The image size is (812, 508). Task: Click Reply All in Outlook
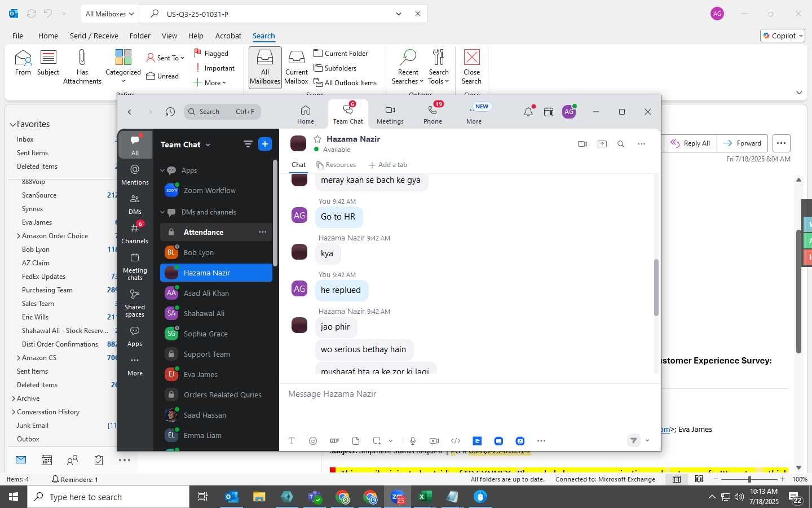point(691,143)
